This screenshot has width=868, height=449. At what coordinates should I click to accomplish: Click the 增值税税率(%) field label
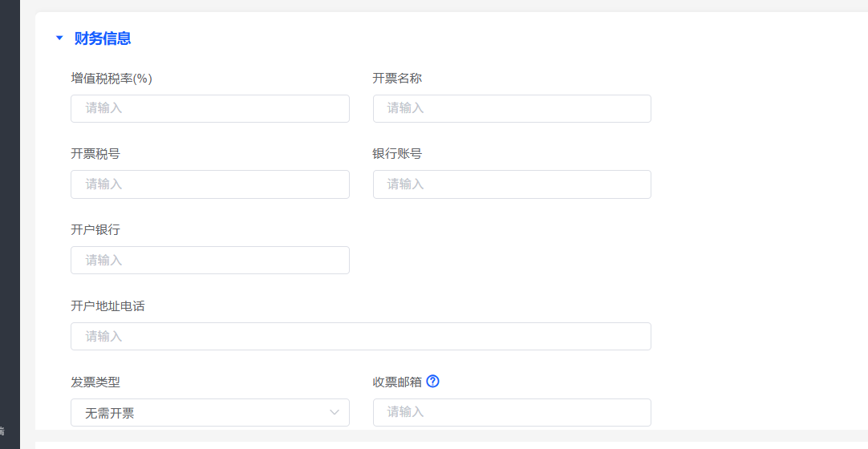tap(112, 79)
